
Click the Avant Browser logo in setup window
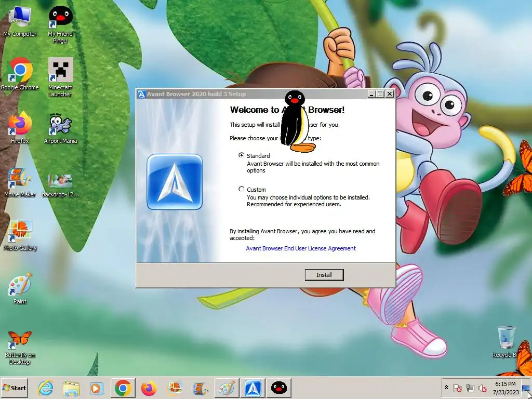pyautogui.click(x=175, y=182)
